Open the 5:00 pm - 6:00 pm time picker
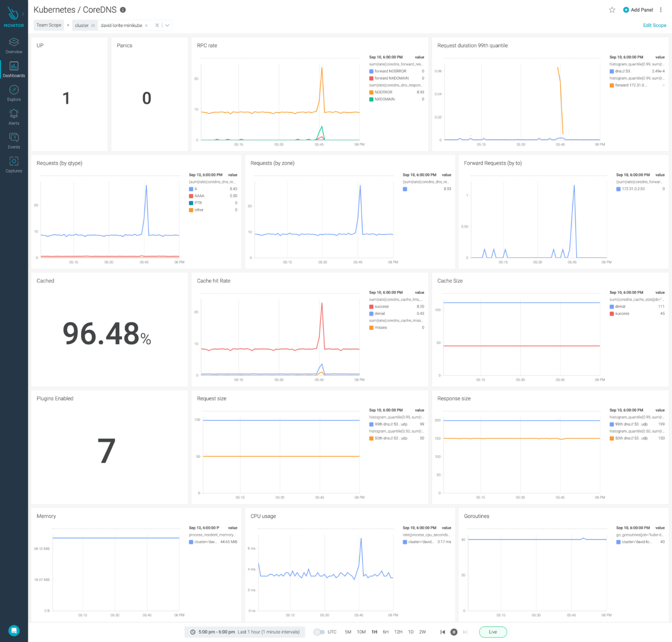The height and width of the screenshot is (642, 672). point(245,632)
